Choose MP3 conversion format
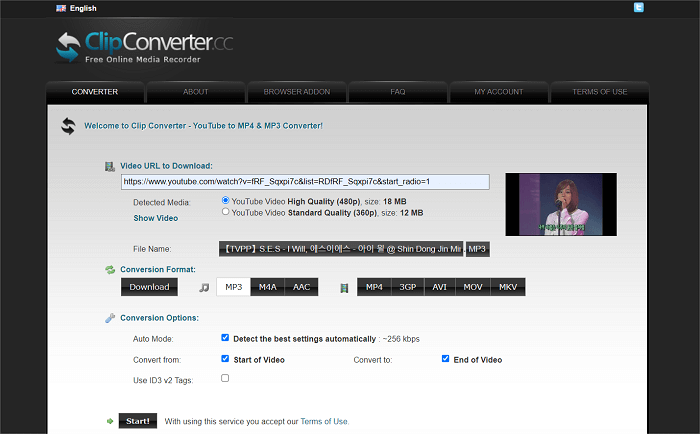The height and width of the screenshot is (434, 700). click(233, 287)
